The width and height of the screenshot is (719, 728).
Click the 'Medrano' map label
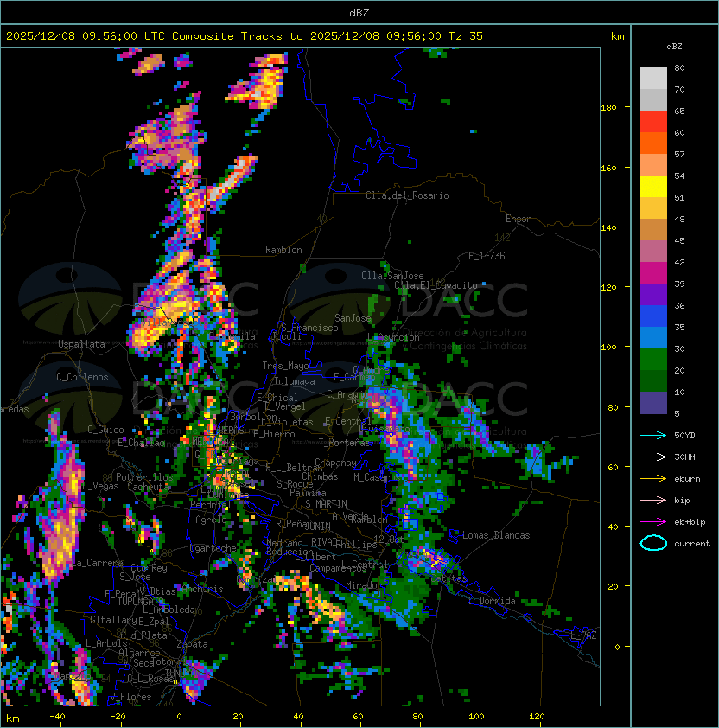[284, 543]
